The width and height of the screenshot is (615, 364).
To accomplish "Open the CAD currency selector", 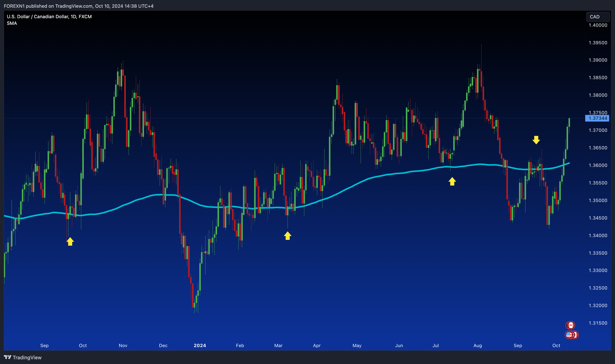I will [x=598, y=17].
